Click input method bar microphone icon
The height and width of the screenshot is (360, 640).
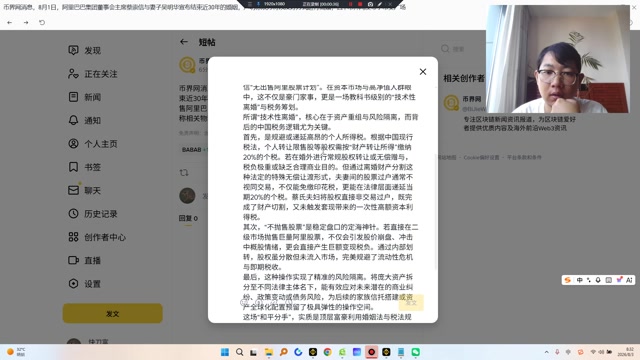coord(598,280)
